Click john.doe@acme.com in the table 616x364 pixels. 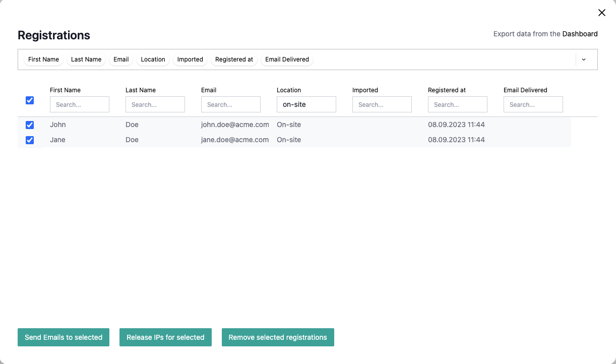tap(235, 125)
